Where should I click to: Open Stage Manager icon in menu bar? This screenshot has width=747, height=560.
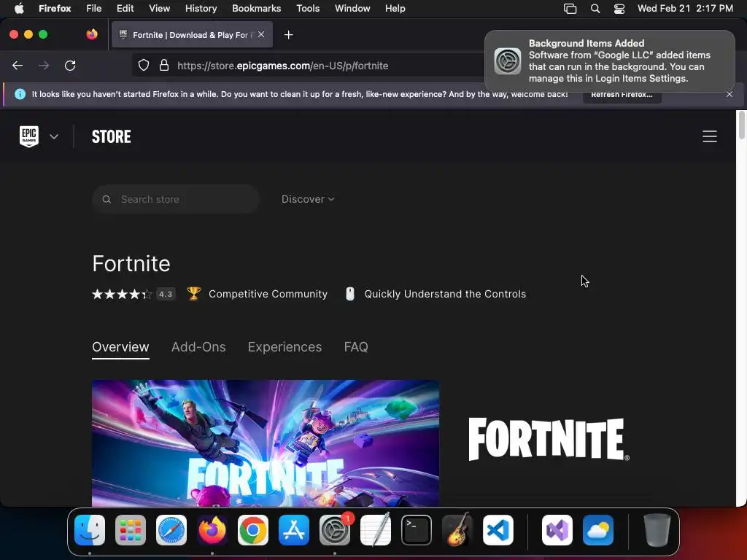point(570,8)
